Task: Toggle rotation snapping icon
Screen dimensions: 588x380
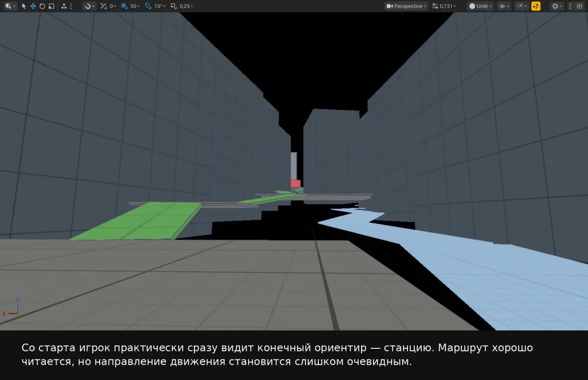Action: (148, 6)
